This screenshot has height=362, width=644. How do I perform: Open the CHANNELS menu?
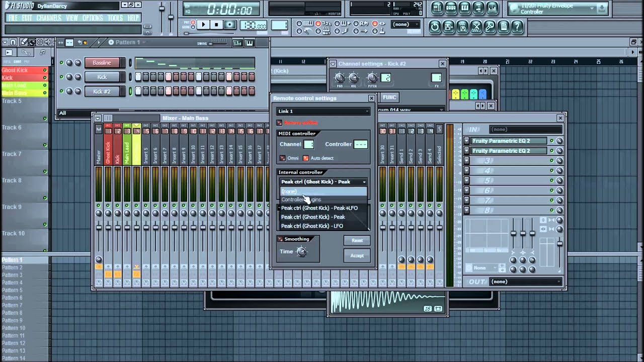tap(49, 18)
